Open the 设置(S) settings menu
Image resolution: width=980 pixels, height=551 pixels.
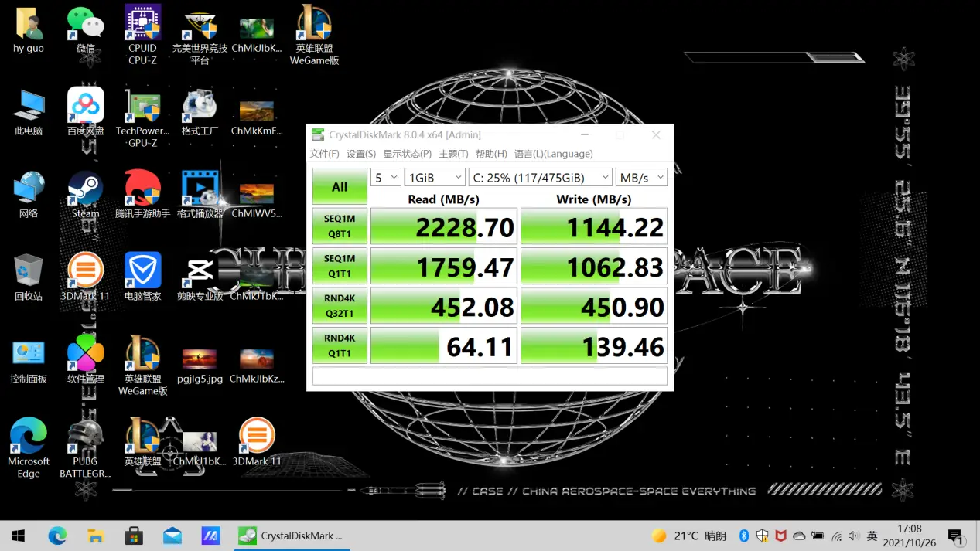pos(360,154)
